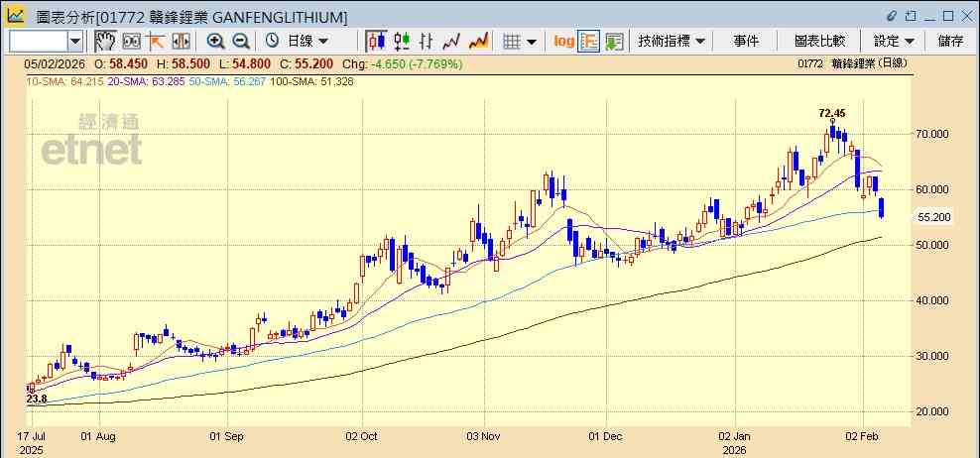
Task: Click the 55.200 current price tag
Action: [x=933, y=217]
